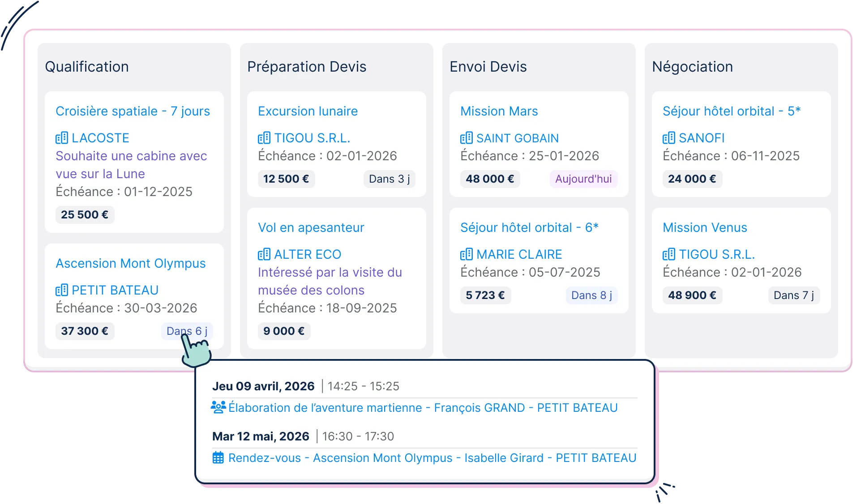This screenshot has width=865, height=504.
Task: Select the Négociation column header
Action: [x=692, y=67]
